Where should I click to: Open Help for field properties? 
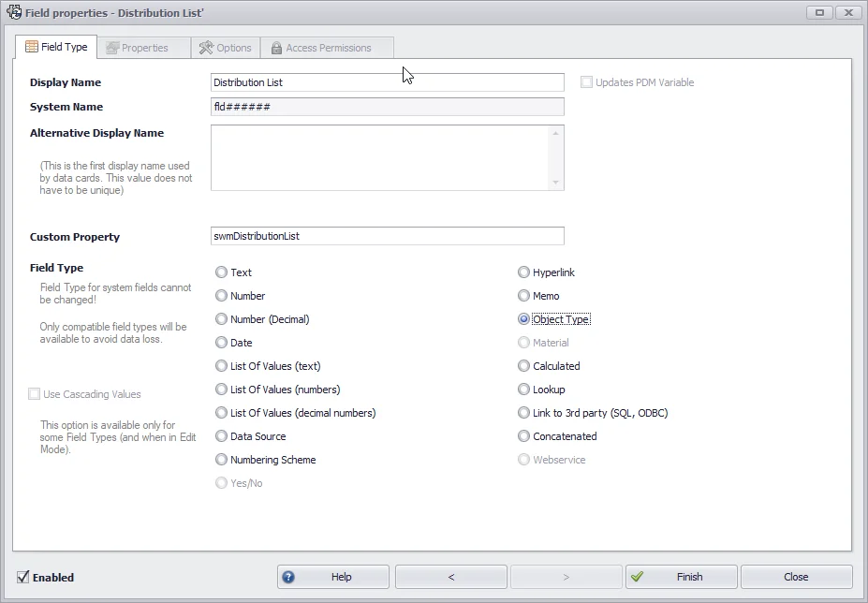tap(333, 577)
